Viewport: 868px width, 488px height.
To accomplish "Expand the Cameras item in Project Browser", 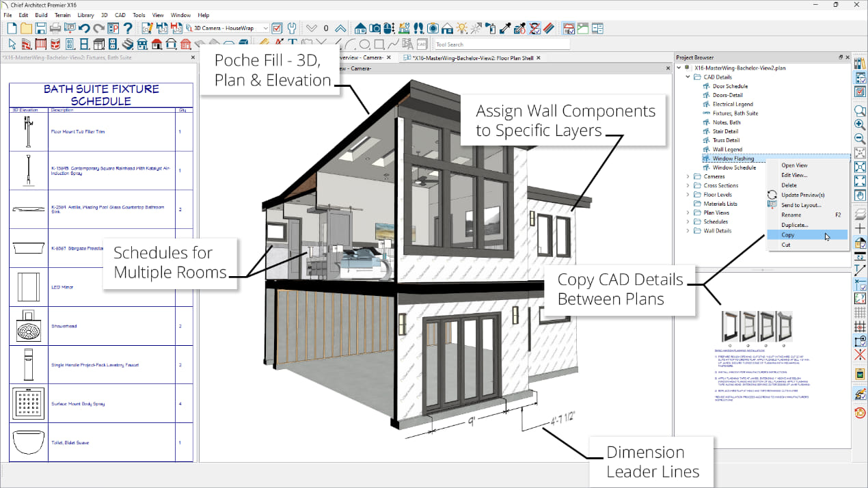I will pos(688,176).
